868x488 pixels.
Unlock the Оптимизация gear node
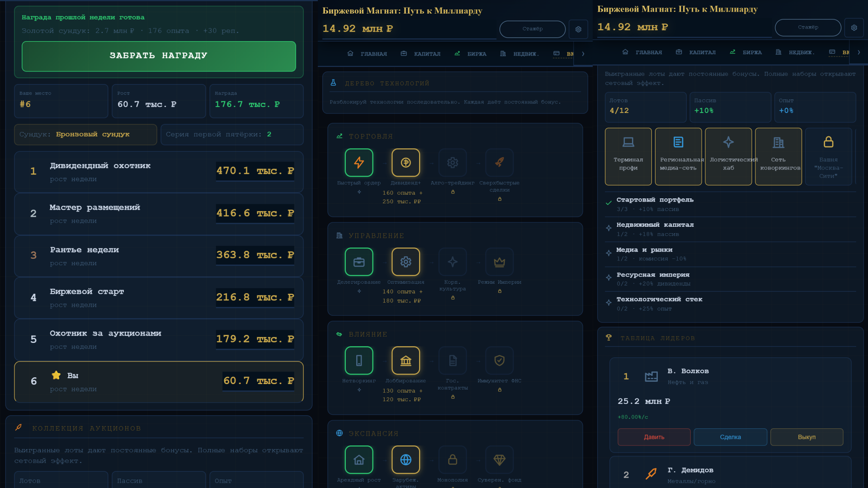click(x=406, y=262)
